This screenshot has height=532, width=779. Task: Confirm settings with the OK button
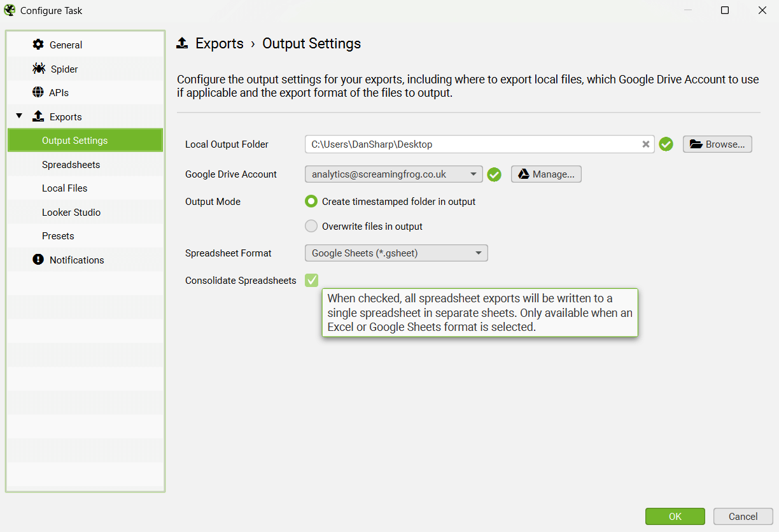(675, 517)
